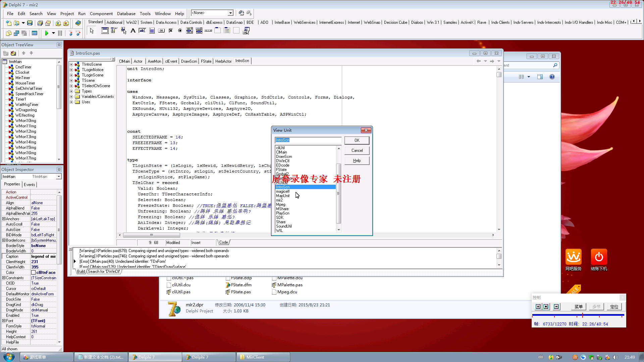Open the Component menu
Viewport: 644px width, 362px height.
pyautogui.click(x=101, y=14)
